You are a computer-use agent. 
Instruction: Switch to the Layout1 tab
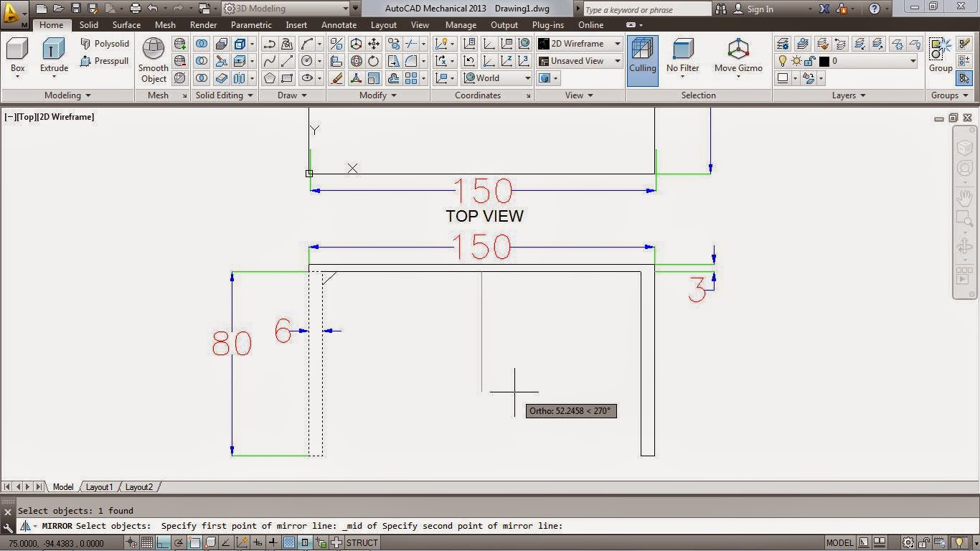[x=99, y=486]
